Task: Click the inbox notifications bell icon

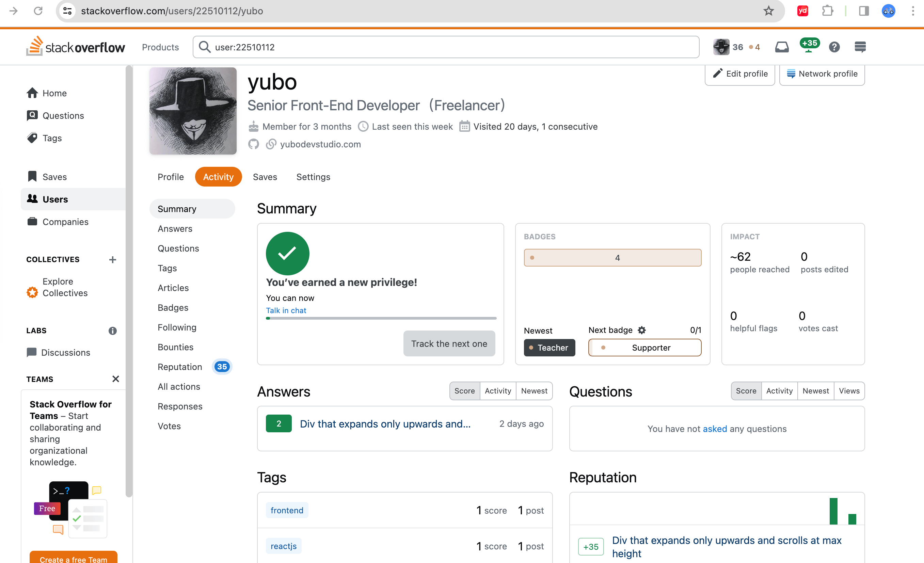Action: click(781, 46)
